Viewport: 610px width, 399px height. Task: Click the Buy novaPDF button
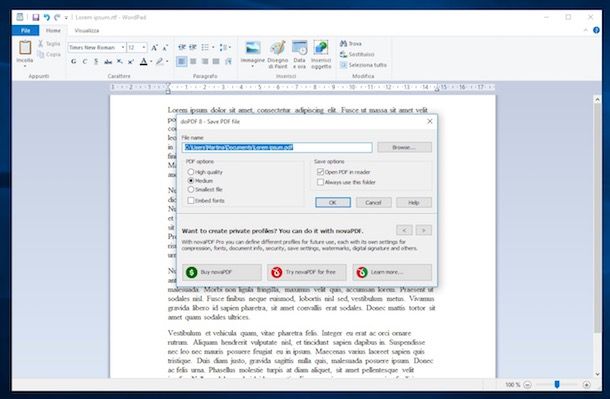[222, 272]
